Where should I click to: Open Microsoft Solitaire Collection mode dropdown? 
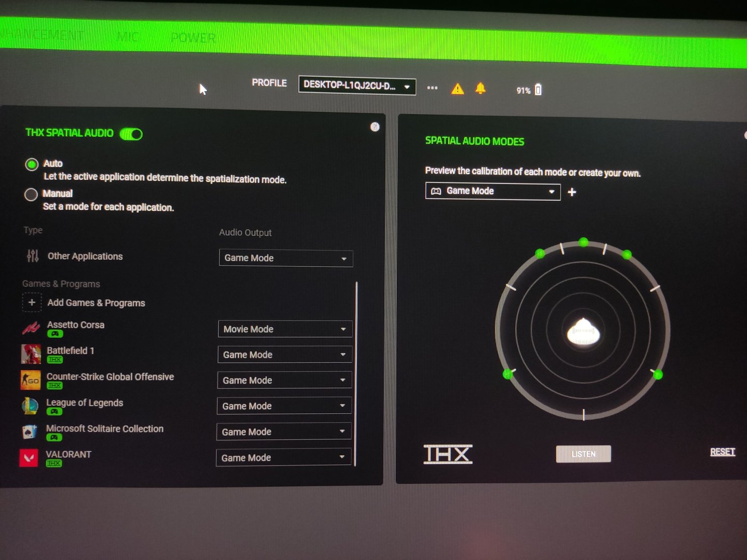(284, 431)
